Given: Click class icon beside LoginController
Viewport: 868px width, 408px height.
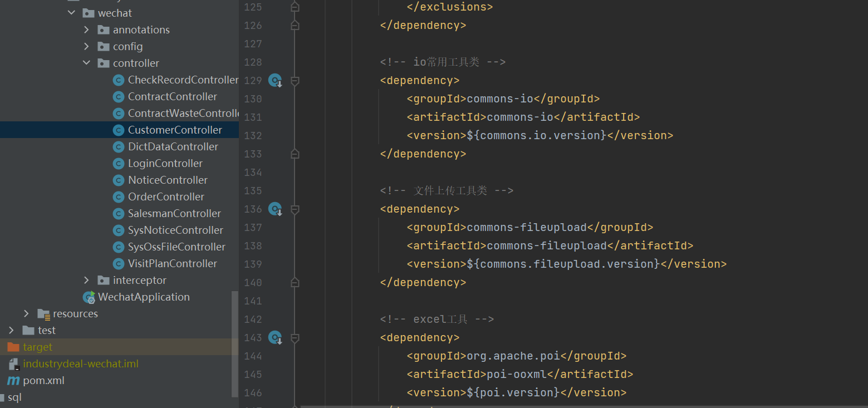Looking at the screenshot, I should point(118,163).
